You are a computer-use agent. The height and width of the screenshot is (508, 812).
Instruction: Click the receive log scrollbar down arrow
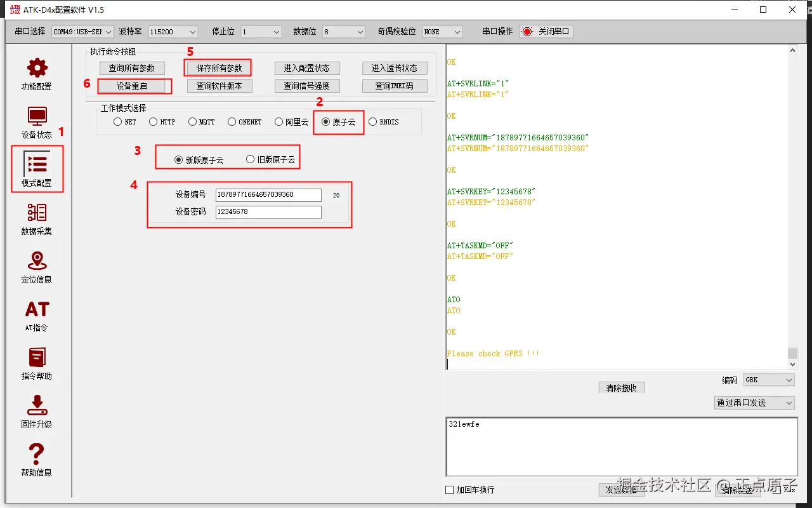tap(792, 364)
